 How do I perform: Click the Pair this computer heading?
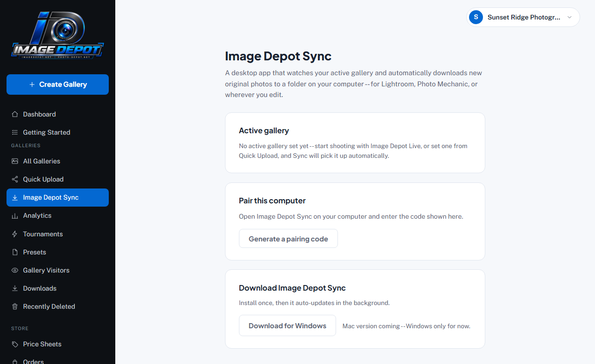tap(272, 201)
